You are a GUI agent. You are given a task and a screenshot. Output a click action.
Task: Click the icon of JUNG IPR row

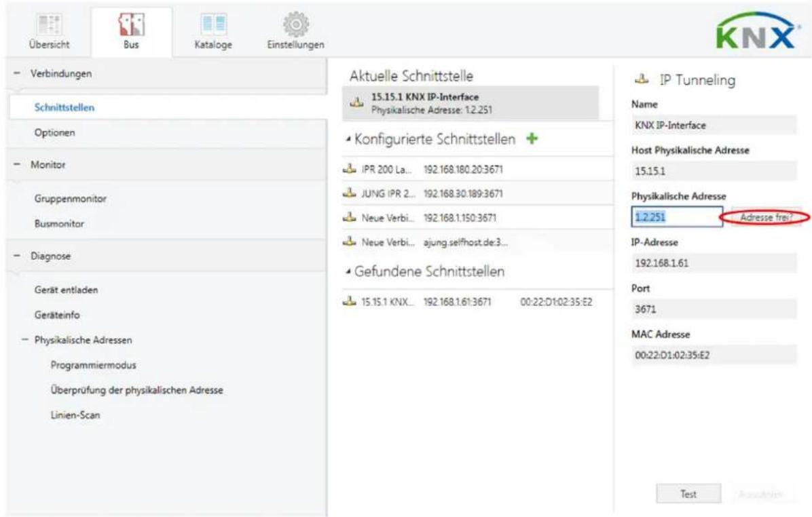[350, 193]
